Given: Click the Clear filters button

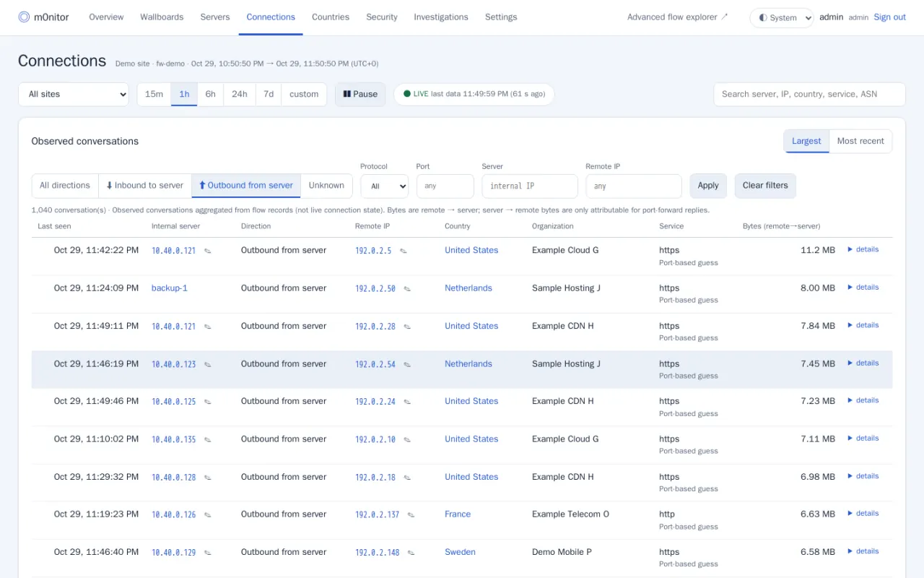Looking at the screenshot, I should coord(765,186).
